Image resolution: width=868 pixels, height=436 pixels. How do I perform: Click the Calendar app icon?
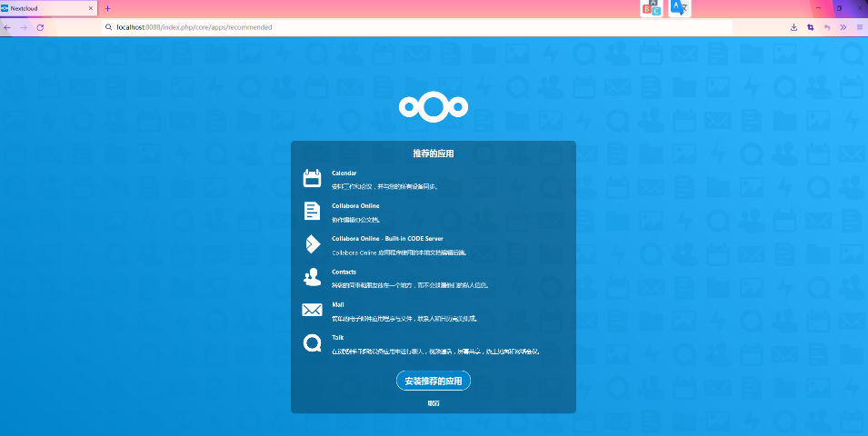click(x=313, y=178)
